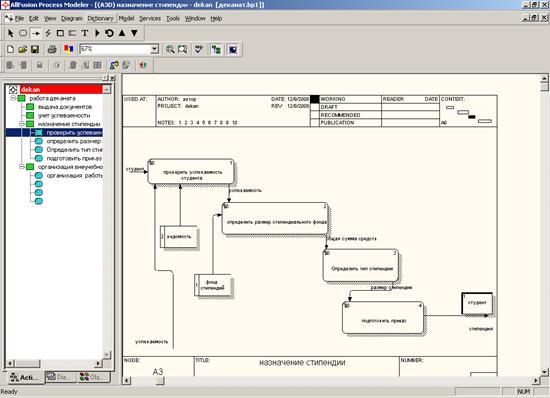Image resolution: width=550 pixels, height=398 pixels.
Task: Select the Text tool (T)
Action: point(85,33)
